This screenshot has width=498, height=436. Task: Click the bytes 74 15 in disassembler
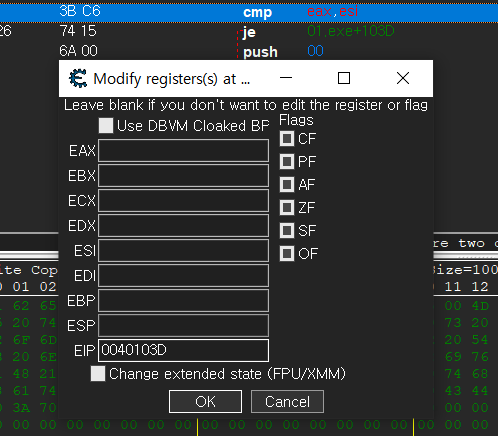[78, 31]
